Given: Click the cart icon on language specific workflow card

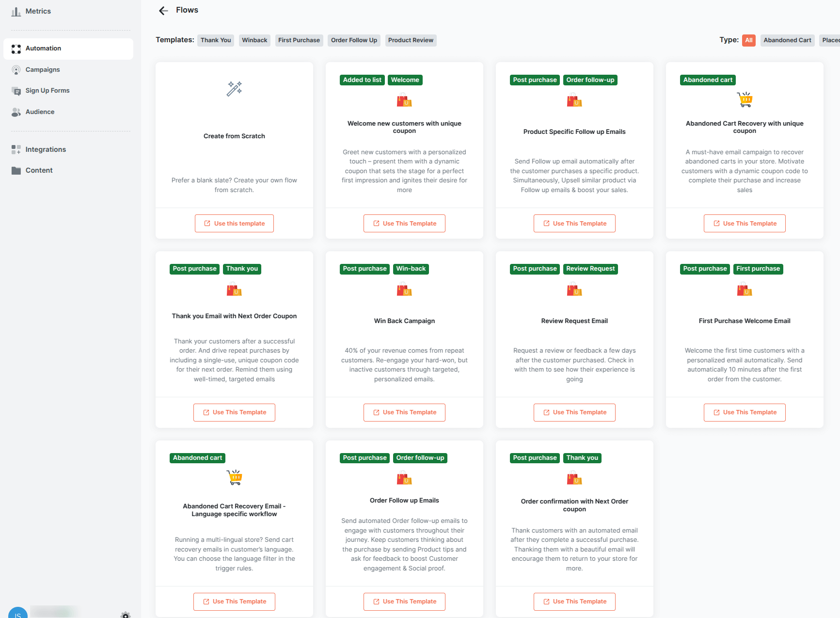Looking at the screenshot, I should 234,477.
